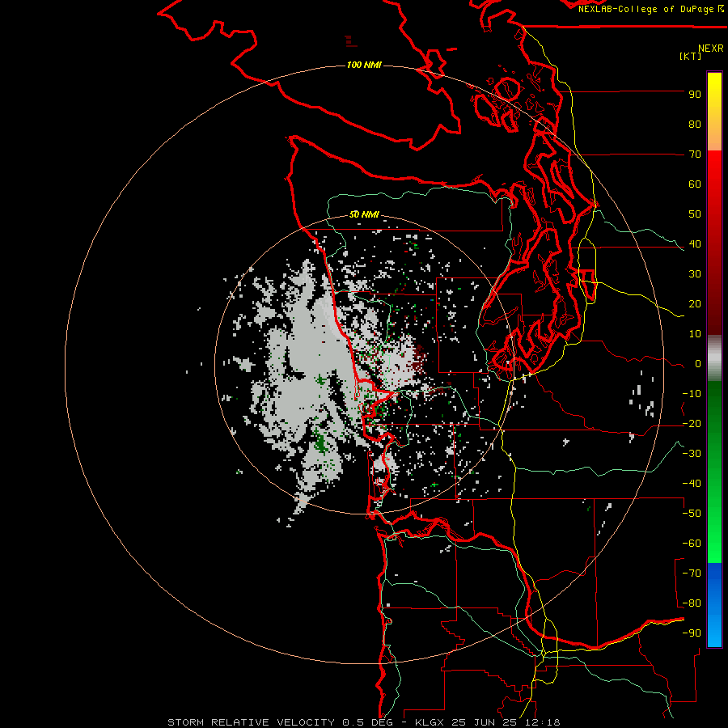Screen dimensions: 728x728
Task: Click the -30 value on velocity scale
Action: (692, 454)
